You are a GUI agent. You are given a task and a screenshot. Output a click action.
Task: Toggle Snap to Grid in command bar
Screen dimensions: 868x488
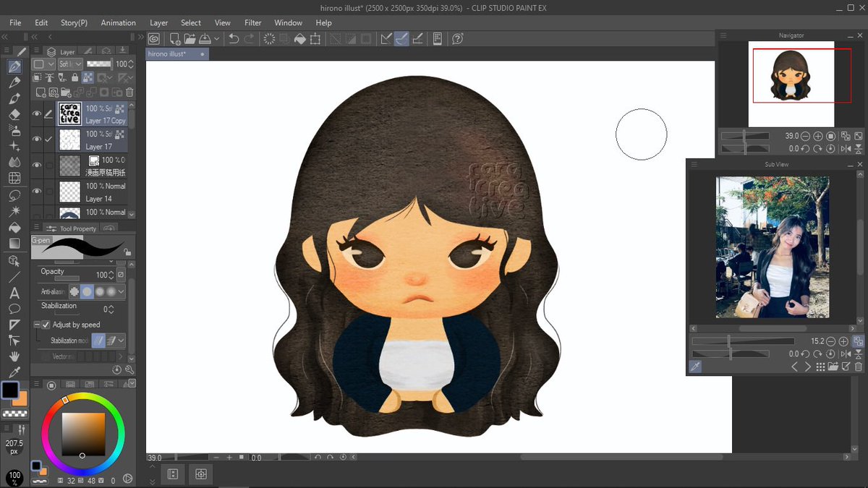pyautogui.click(x=417, y=39)
